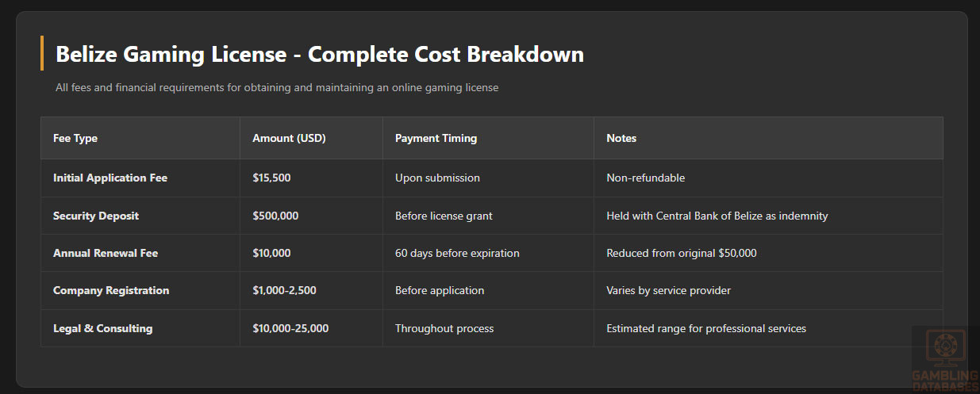Select the Notes column header
Viewport: 980px width, 394px height.
621,138
